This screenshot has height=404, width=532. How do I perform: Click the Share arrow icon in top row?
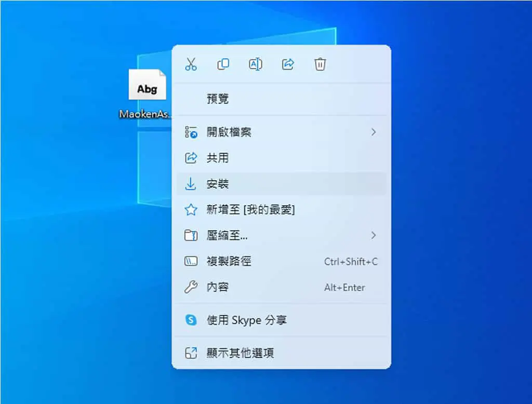(288, 64)
